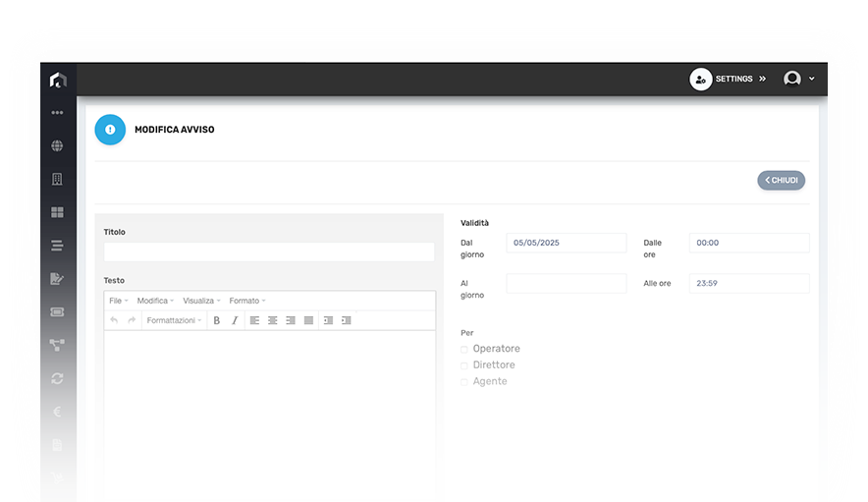Open the building sidebar icon
868x502 pixels.
pos(57,179)
